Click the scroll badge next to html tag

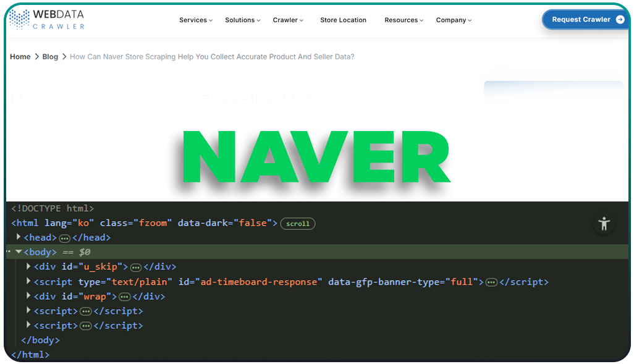click(x=297, y=224)
